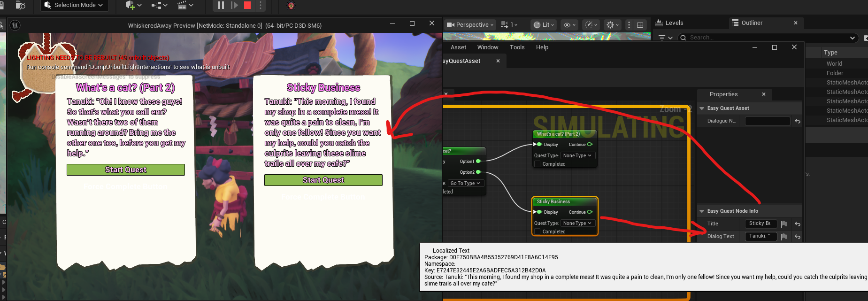Click the Unreal logo in preview window

click(15, 25)
